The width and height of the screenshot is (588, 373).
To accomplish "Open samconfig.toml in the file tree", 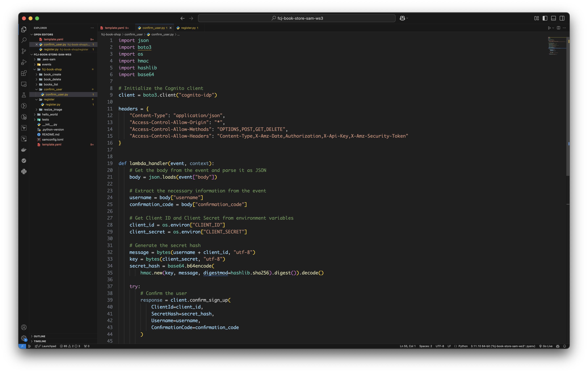I will (52, 140).
